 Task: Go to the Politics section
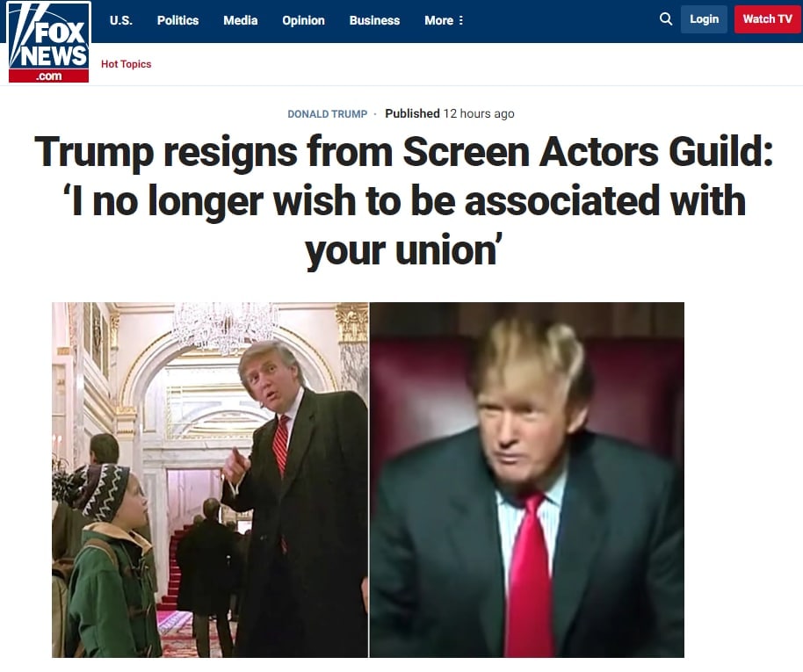pyautogui.click(x=177, y=20)
